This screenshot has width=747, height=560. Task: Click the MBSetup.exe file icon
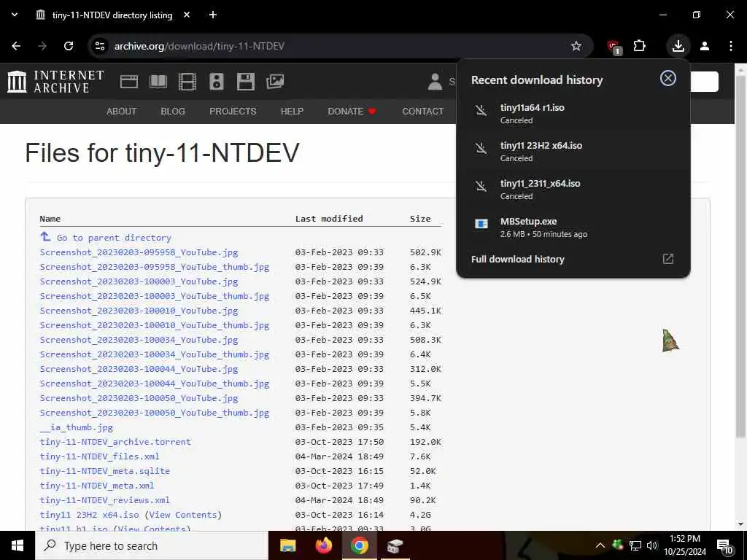point(481,223)
